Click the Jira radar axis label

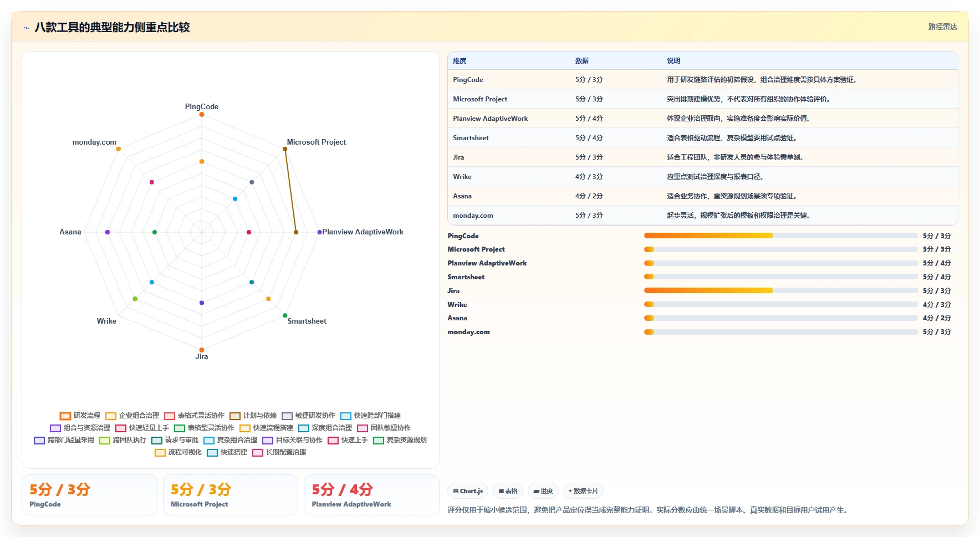(x=202, y=356)
